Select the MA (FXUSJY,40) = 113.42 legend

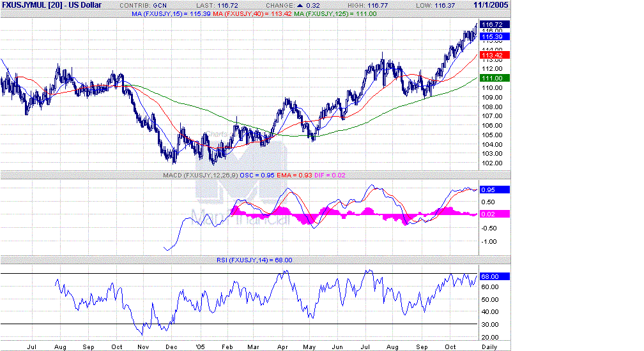252,14
